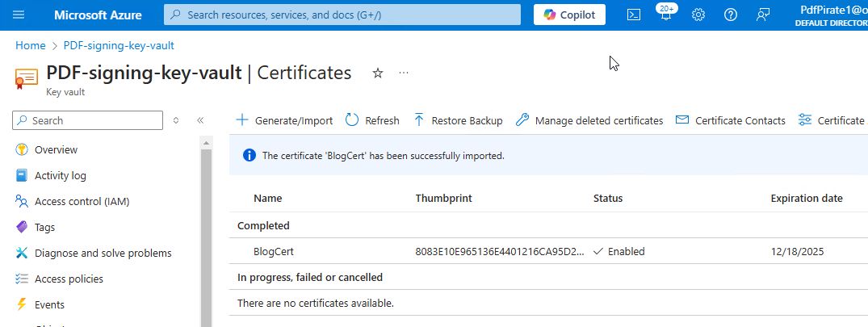
Task: Open the Tags menu item
Action: [45, 227]
